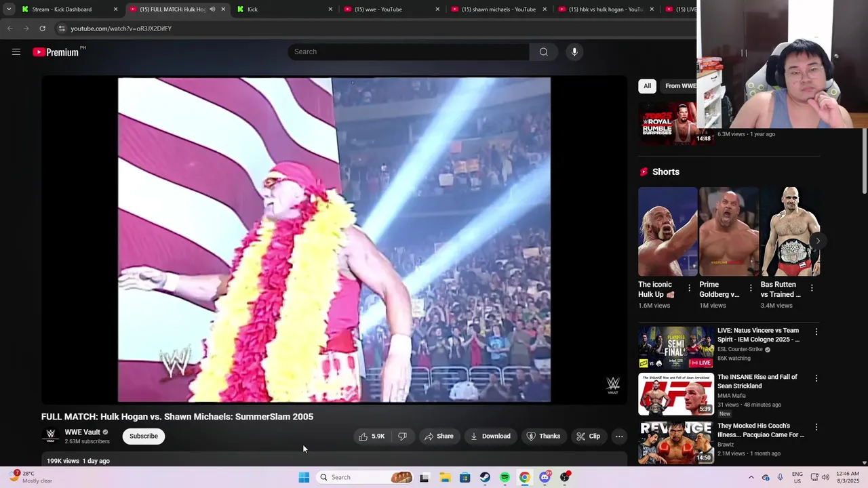
Task: Open options for 'The iconic Hulk Up' short
Action: pyautogui.click(x=690, y=288)
